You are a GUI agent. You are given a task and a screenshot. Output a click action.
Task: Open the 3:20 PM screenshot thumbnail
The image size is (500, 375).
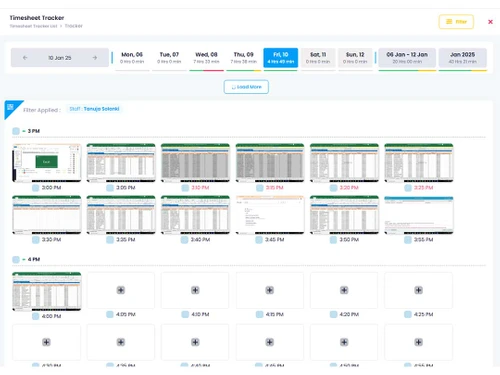[344, 163]
